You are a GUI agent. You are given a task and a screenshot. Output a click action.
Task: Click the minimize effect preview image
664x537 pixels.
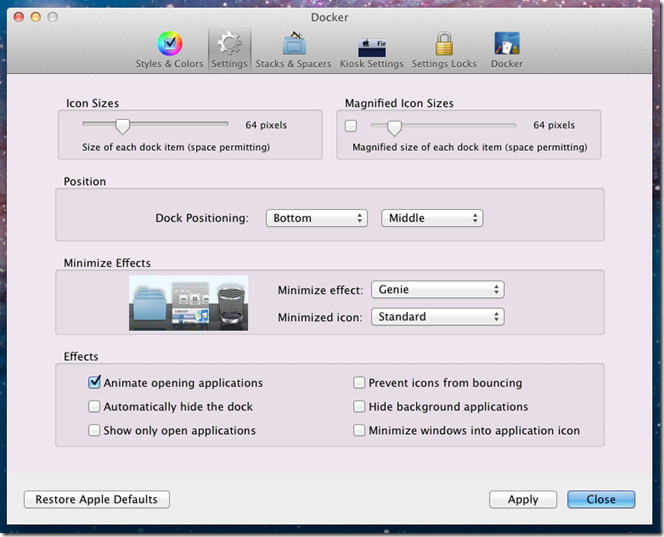(188, 304)
